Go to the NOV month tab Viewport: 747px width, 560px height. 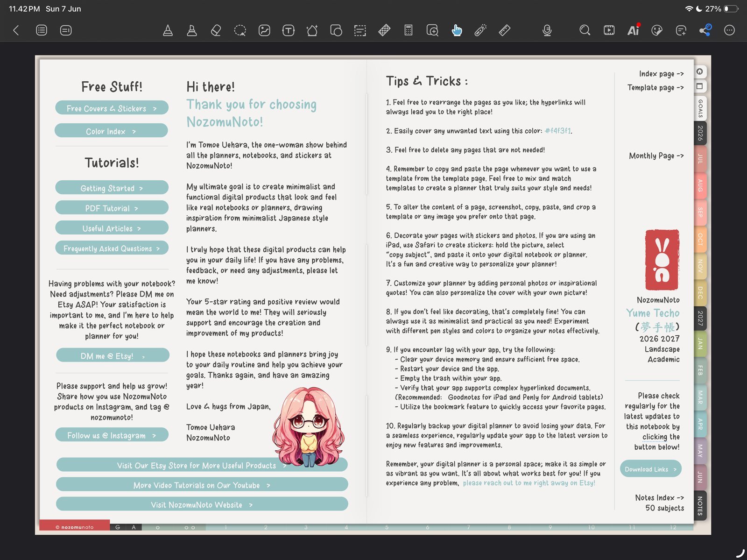click(700, 265)
